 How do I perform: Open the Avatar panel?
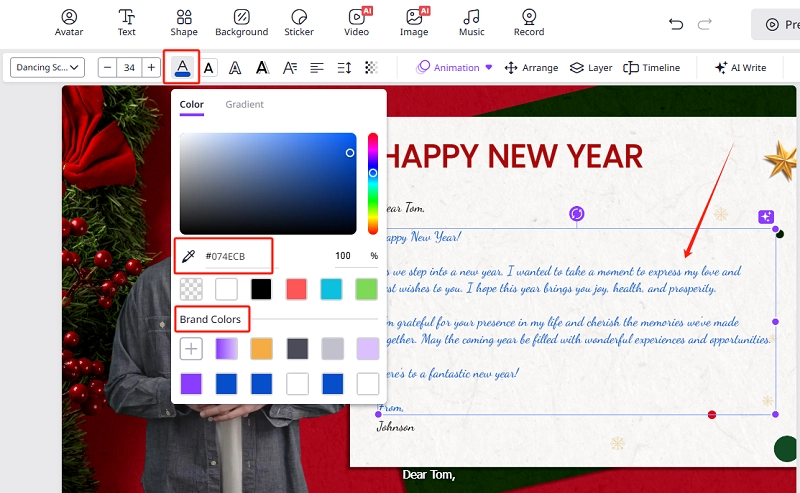tap(69, 23)
